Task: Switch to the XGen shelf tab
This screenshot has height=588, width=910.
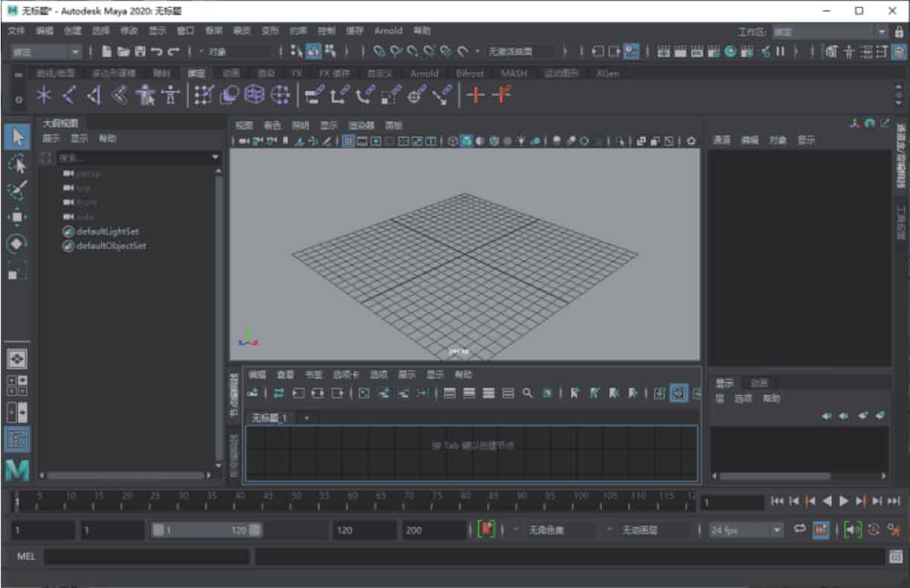Action: (x=607, y=73)
